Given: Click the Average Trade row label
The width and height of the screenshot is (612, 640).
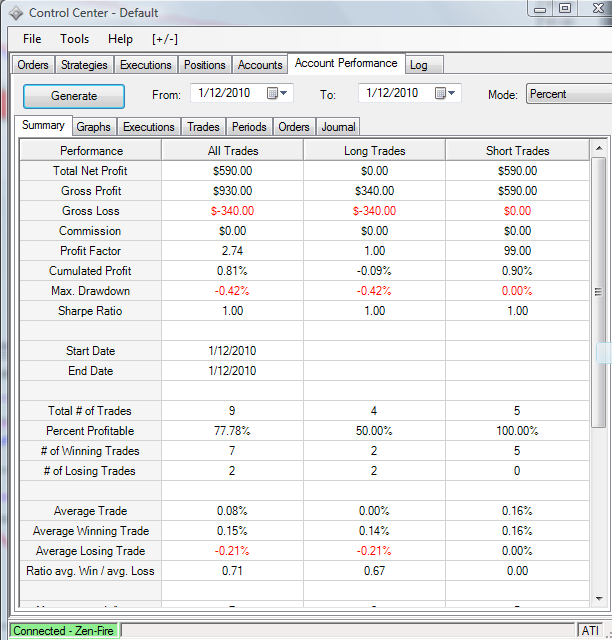Looking at the screenshot, I should click(91, 511).
